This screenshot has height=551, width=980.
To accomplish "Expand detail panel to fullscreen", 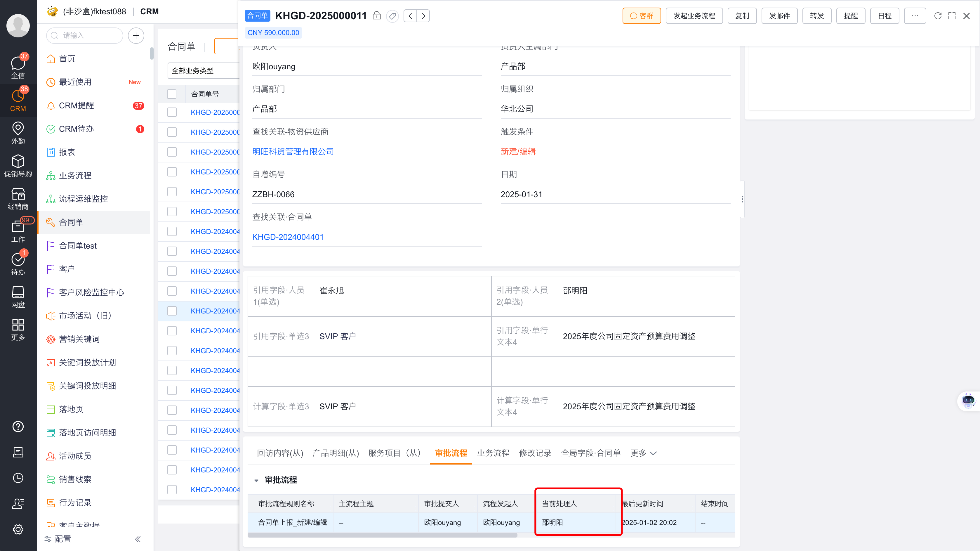I will (952, 15).
